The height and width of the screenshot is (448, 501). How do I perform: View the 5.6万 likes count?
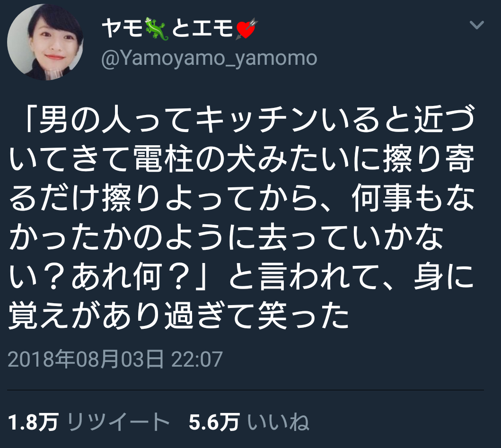(x=214, y=422)
